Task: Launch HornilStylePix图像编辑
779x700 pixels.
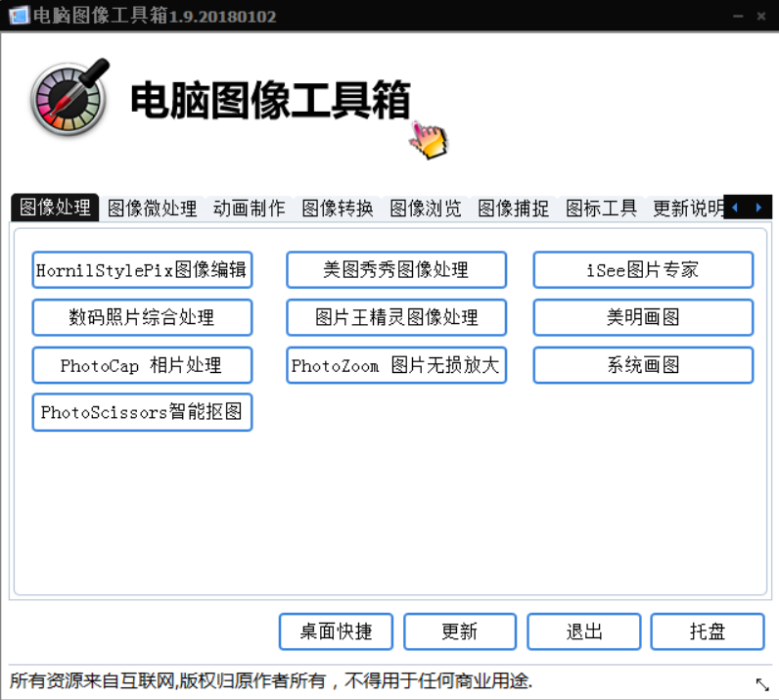Action: point(142,270)
